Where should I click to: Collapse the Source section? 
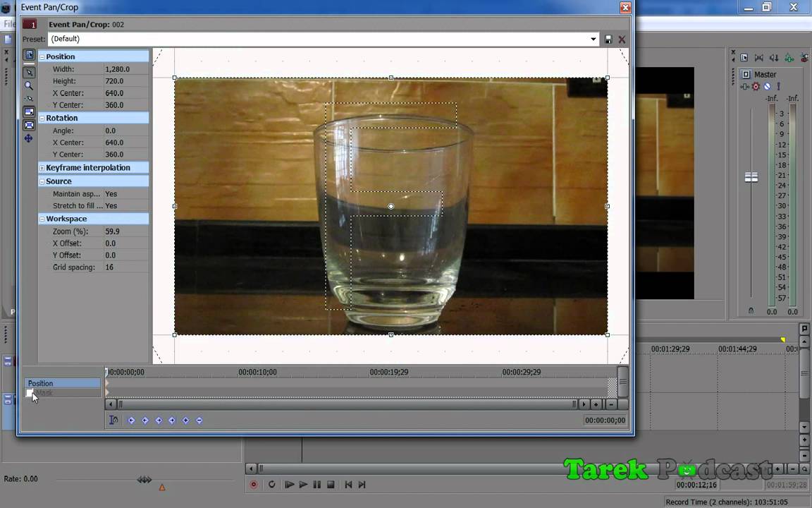point(42,182)
